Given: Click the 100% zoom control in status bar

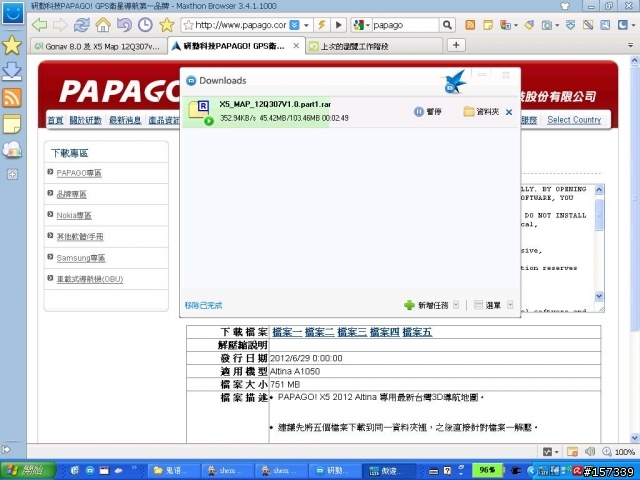Looking at the screenshot, I should [619, 452].
